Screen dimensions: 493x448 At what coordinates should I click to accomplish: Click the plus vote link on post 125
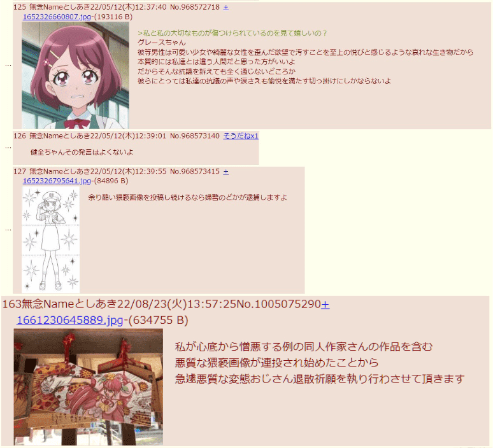(x=225, y=7)
